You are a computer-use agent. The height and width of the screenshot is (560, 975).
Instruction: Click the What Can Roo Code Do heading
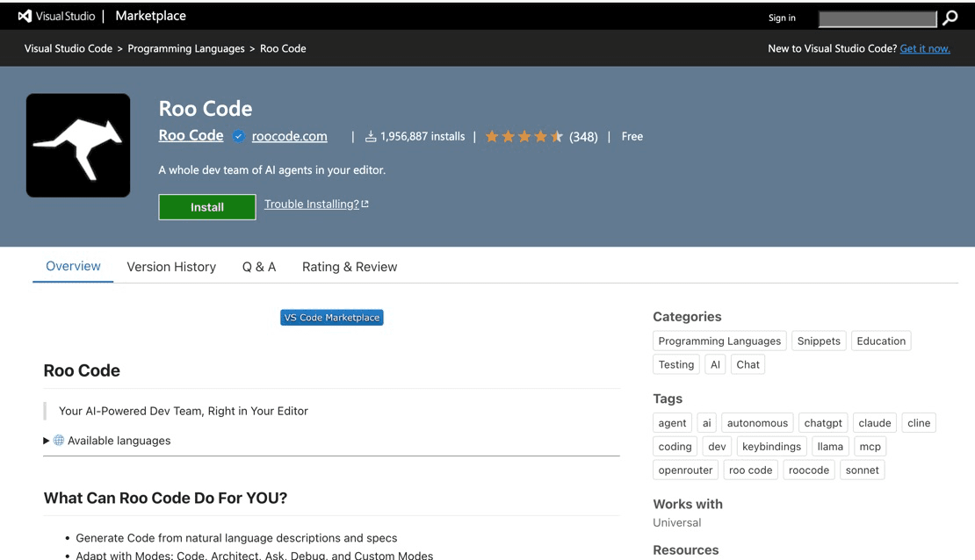165,498
